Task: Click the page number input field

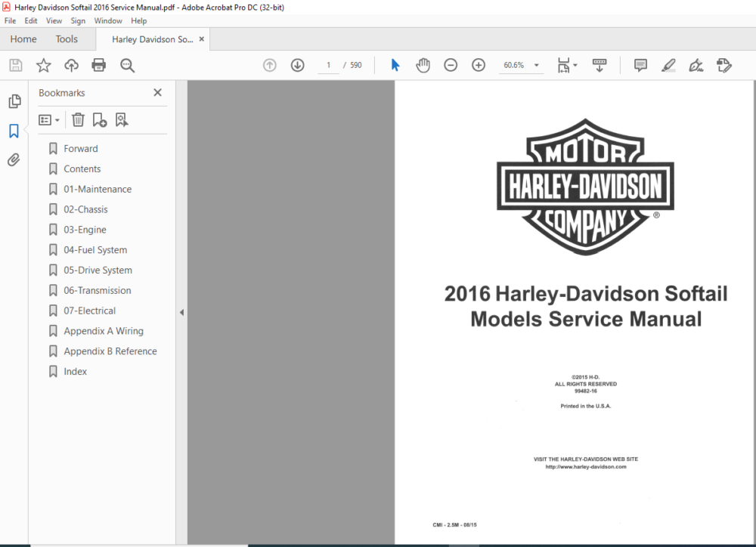Action: coord(328,65)
